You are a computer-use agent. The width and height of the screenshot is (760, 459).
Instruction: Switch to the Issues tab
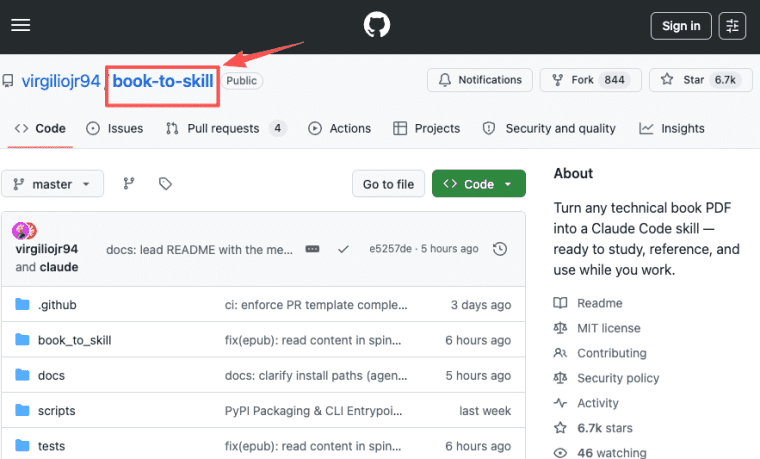(115, 128)
